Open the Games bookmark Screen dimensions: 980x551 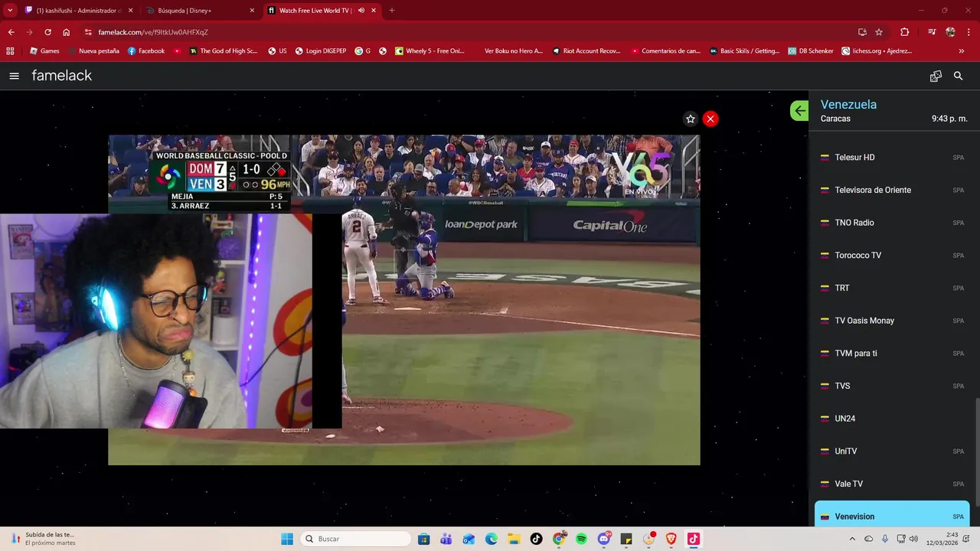point(44,51)
